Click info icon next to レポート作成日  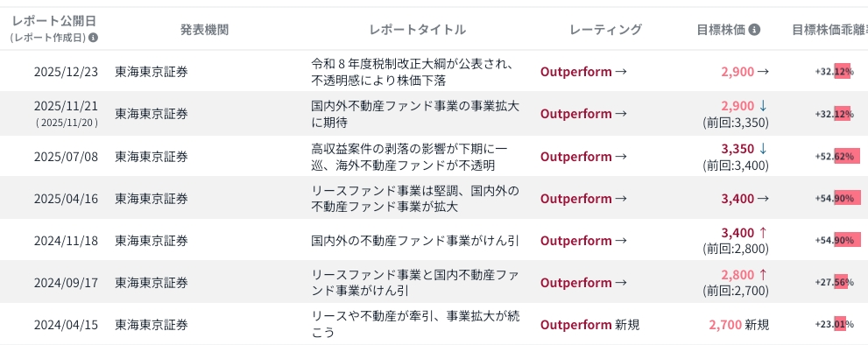point(94,38)
